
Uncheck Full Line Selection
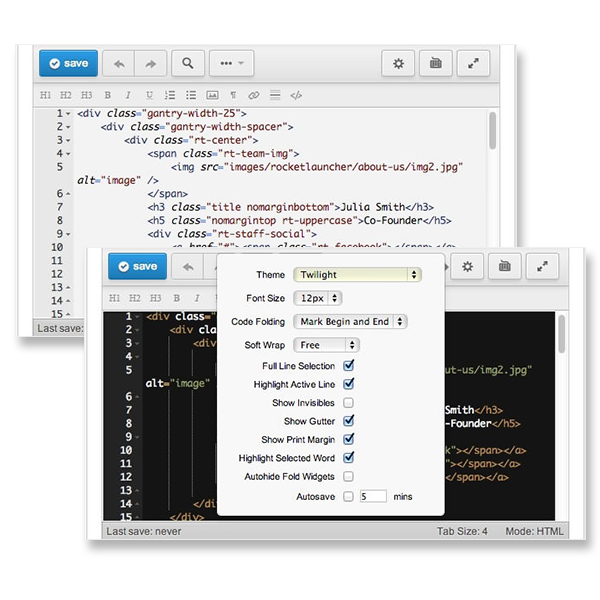348,366
